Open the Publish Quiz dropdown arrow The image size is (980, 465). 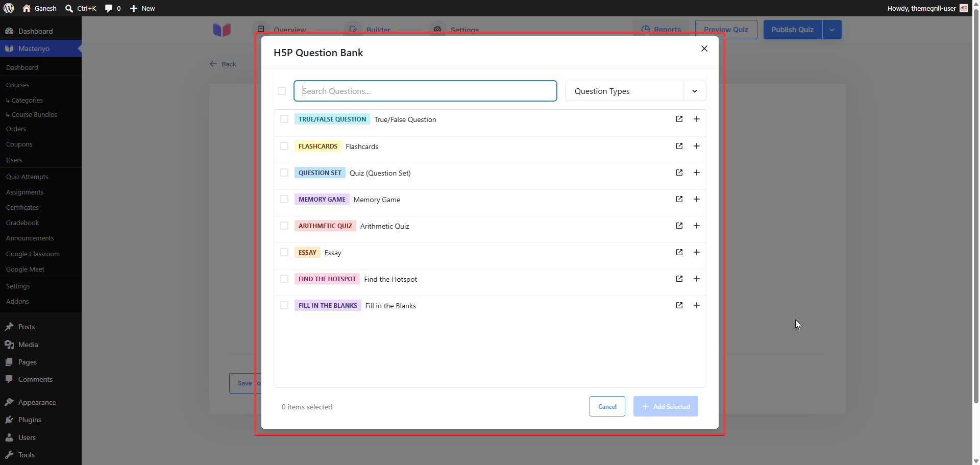pos(832,30)
